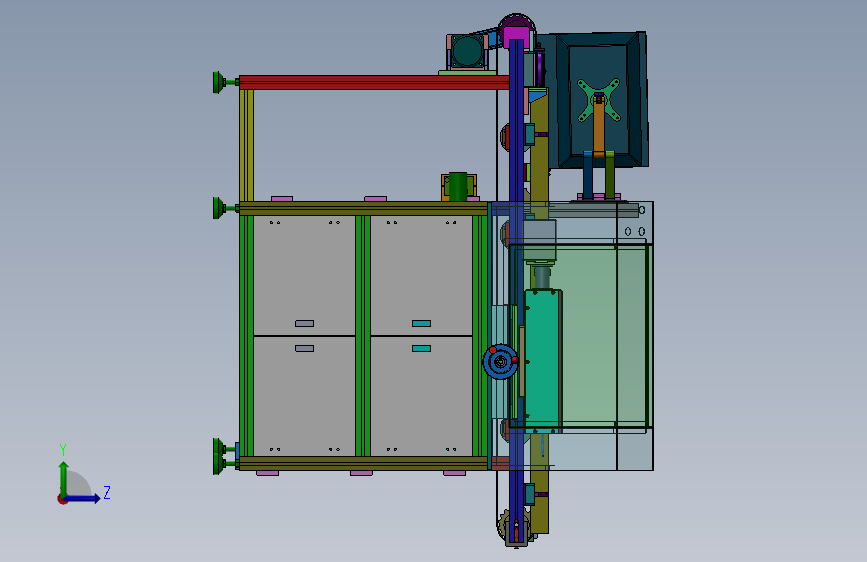Click the gray handle on lower-left door

coord(305,348)
